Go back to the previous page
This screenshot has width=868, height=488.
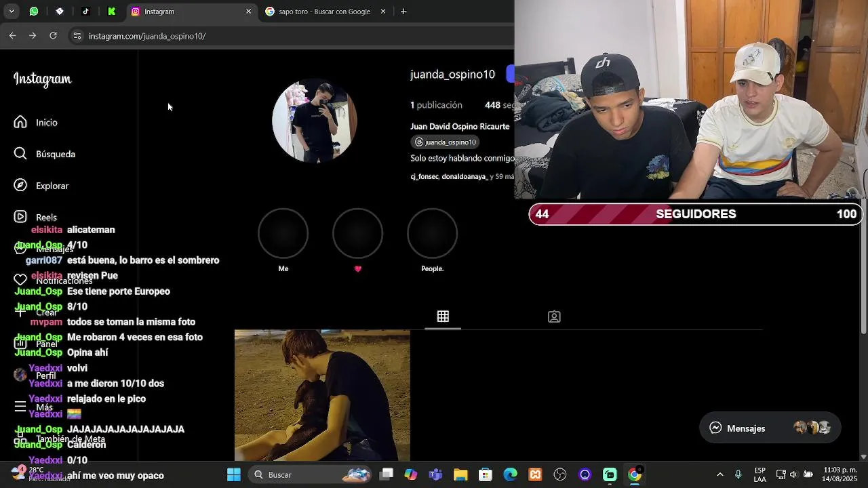click(x=12, y=36)
